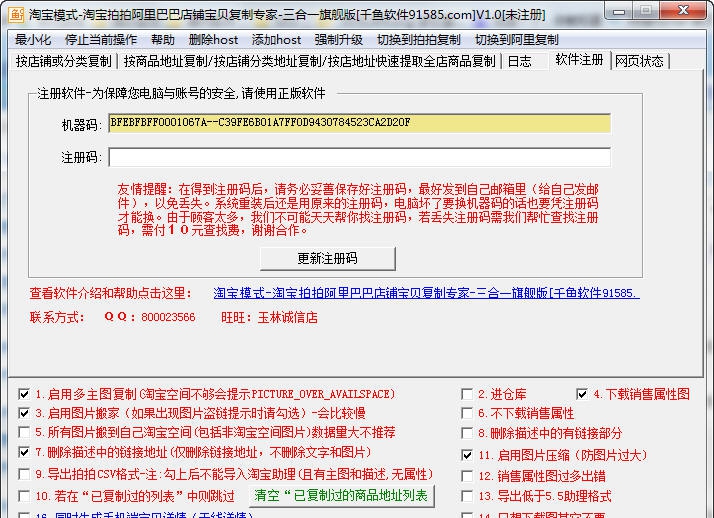Click QQ number 800023566
The height and width of the screenshot is (518, 714).
click(x=168, y=317)
